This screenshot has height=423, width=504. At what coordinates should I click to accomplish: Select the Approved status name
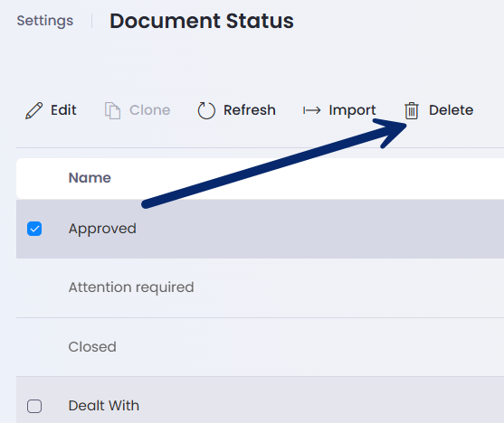click(102, 229)
